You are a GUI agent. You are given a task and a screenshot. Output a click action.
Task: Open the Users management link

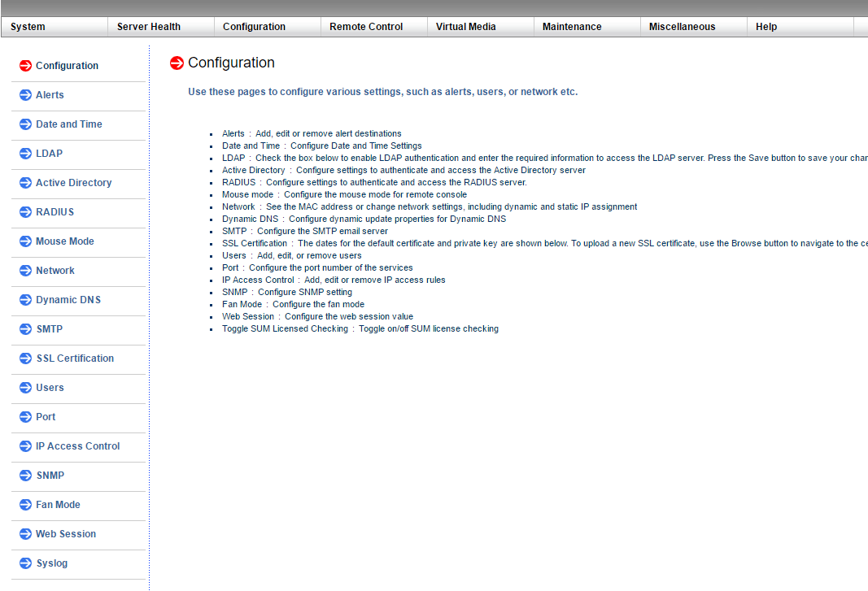coord(50,388)
